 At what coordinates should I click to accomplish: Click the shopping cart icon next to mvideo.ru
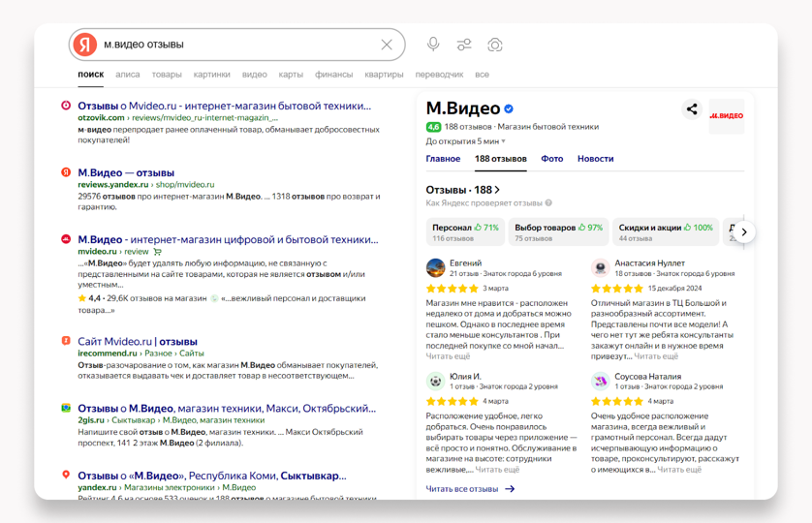pyautogui.click(x=157, y=252)
